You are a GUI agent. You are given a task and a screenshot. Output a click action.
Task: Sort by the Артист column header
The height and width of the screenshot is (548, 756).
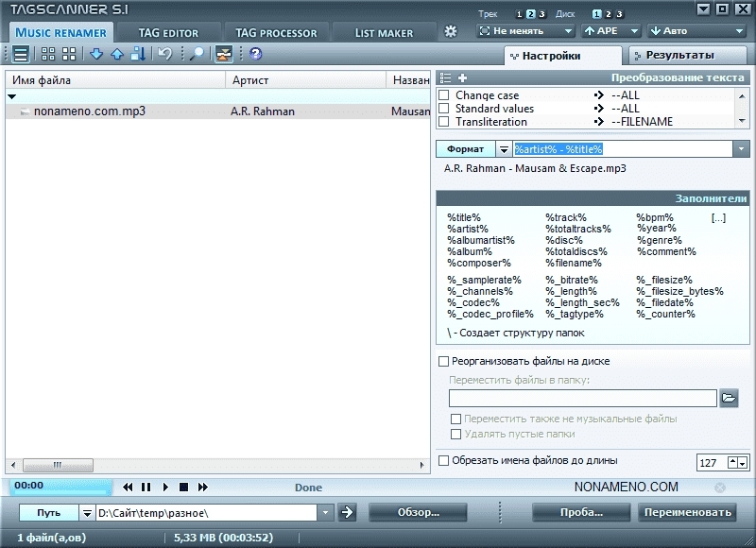(x=305, y=80)
